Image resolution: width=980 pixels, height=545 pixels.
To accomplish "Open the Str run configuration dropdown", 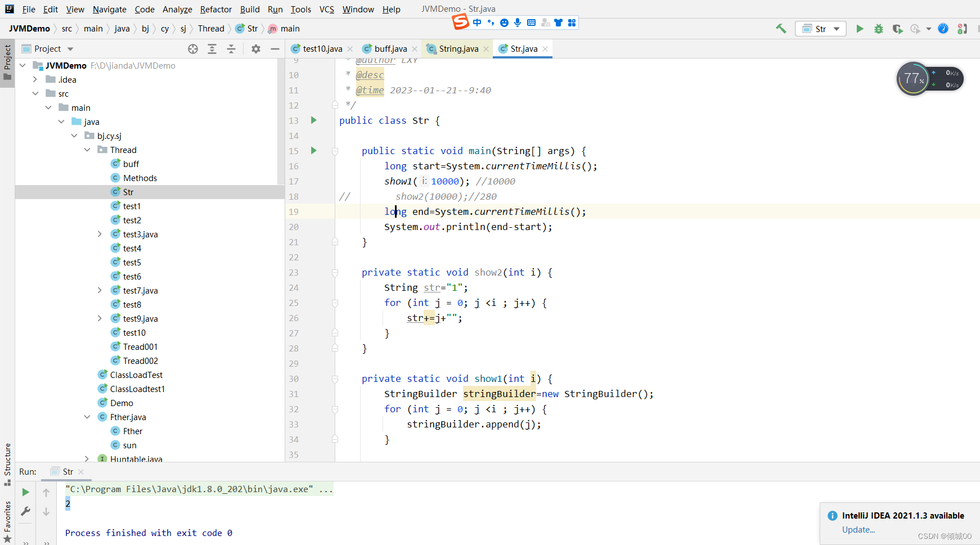I will (821, 29).
